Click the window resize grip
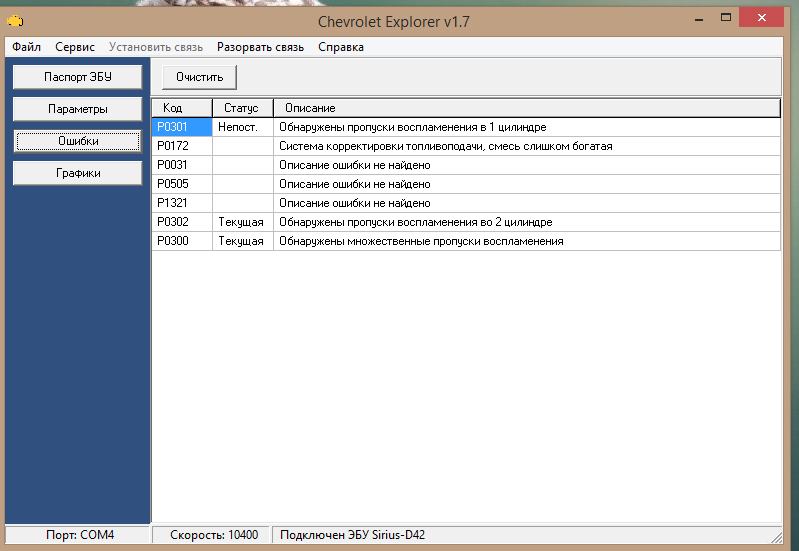 click(777, 537)
